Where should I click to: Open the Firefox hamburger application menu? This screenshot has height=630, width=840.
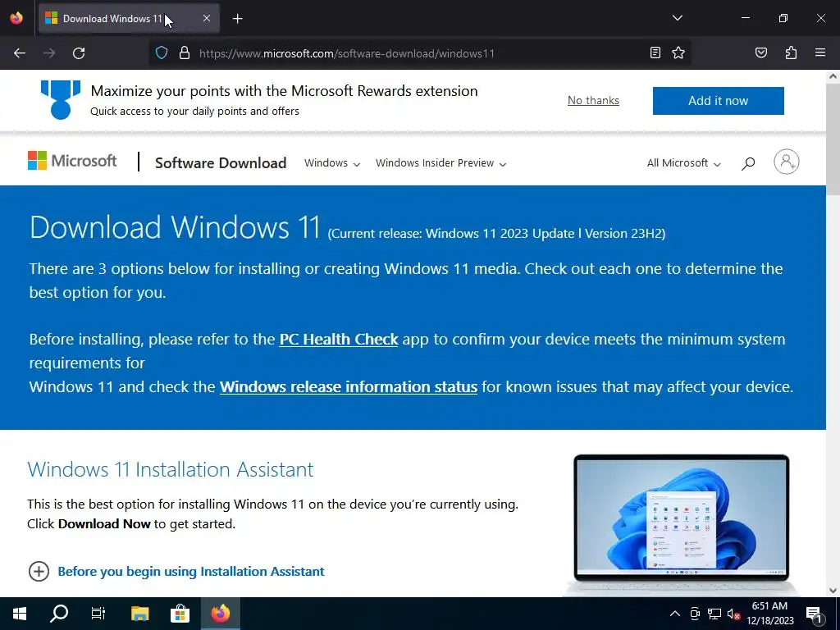pos(820,52)
